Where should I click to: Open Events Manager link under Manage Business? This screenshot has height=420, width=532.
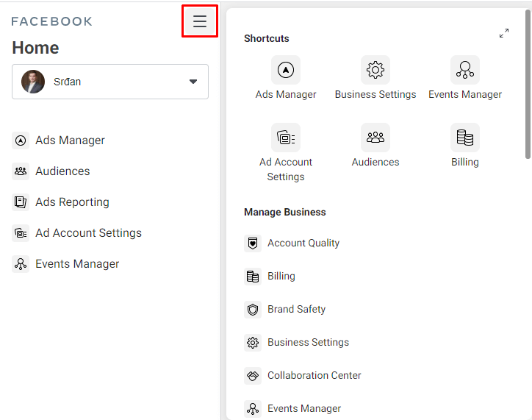(304, 408)
